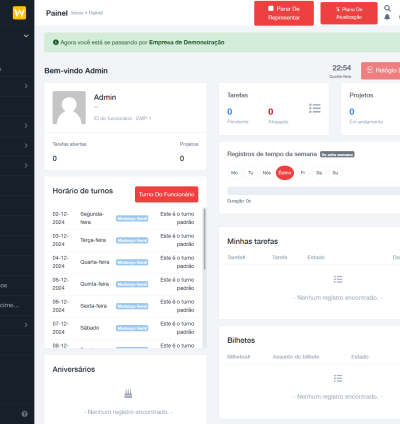Click Mudança Geral badge in Sexta-feira row
400x424 pixels.
pyautogui.click(x=132, y=306)
